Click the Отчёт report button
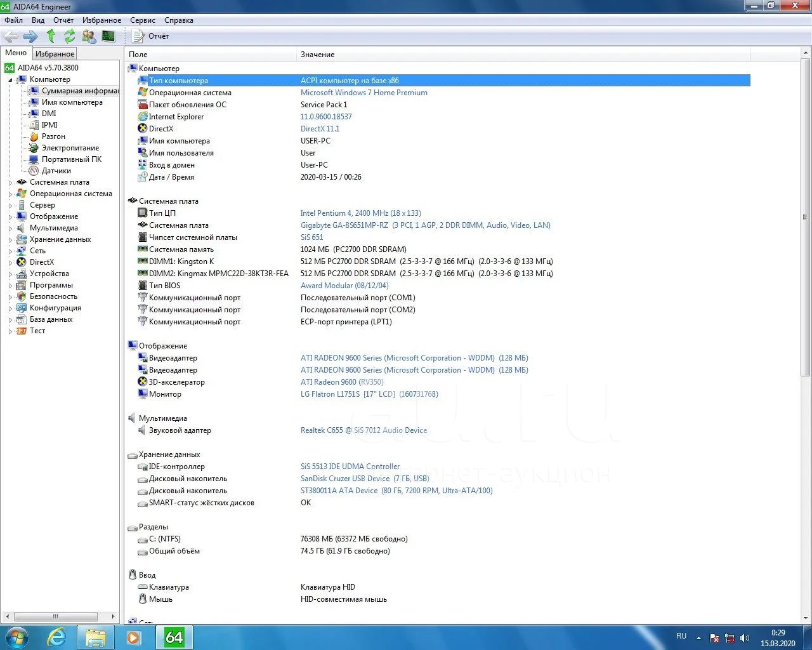The height and width of the screenshot is (650, 812). click(151, 36)
